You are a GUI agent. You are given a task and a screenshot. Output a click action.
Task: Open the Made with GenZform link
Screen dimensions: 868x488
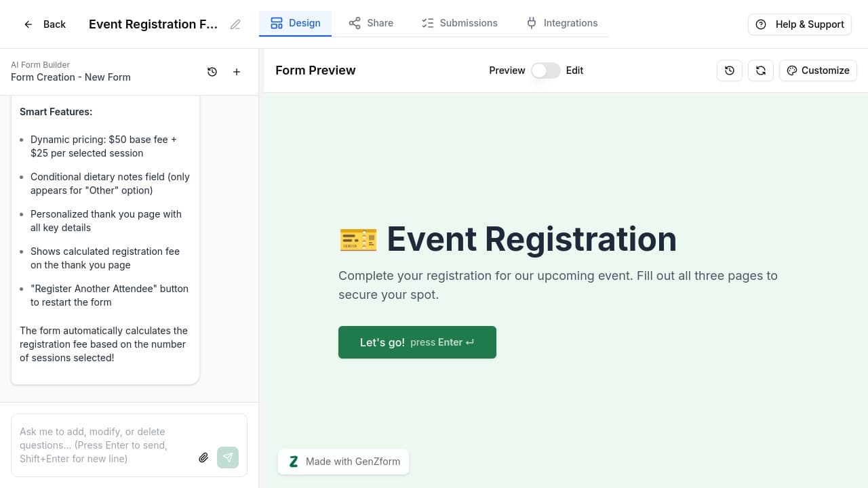353,462
